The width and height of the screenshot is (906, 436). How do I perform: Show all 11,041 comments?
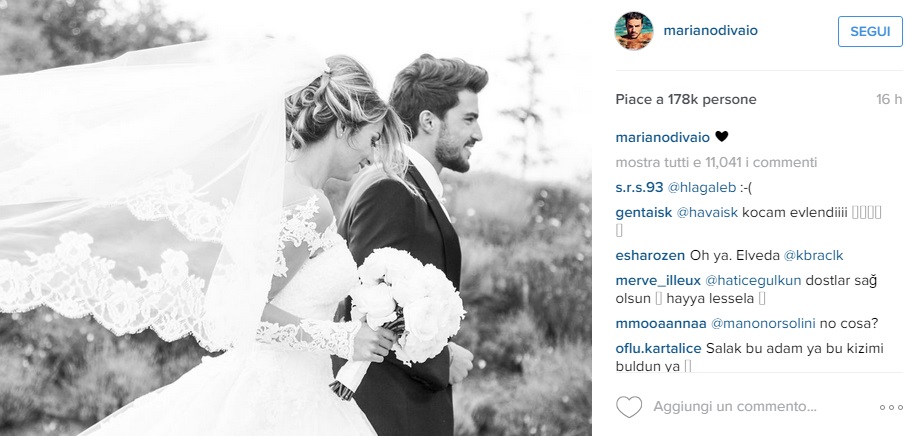click(x=716, y=163)
